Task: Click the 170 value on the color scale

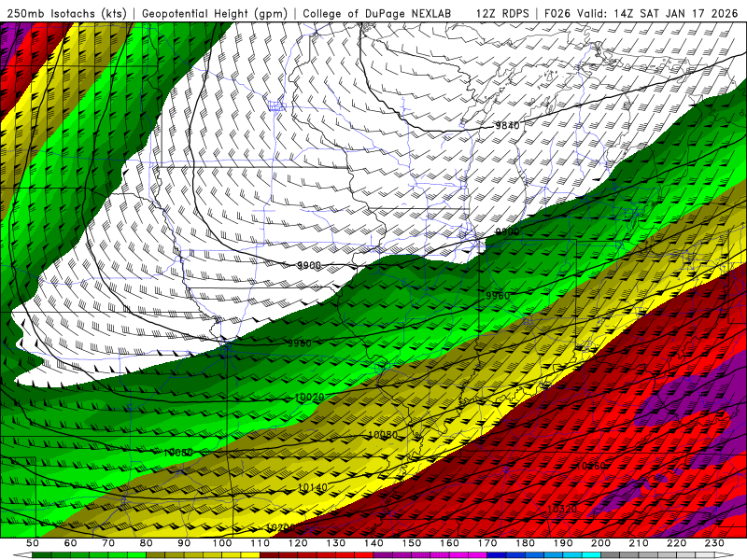Action: 487,543
